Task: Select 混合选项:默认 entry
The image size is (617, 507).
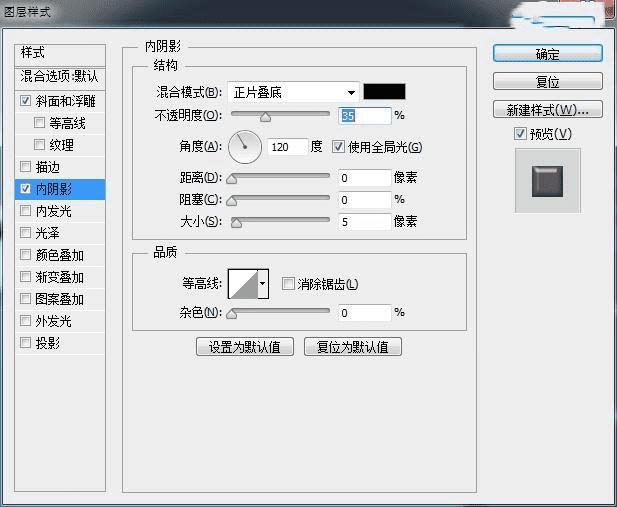Action: click(x=60, y=76)
